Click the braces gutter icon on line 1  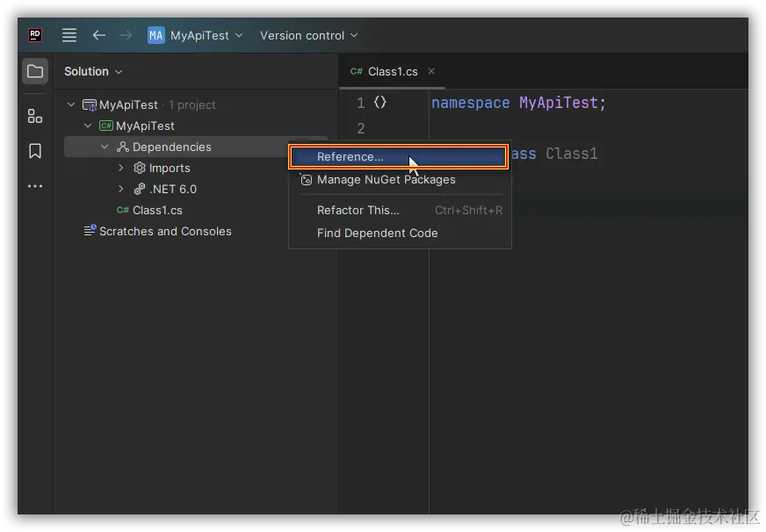(380, 102)
